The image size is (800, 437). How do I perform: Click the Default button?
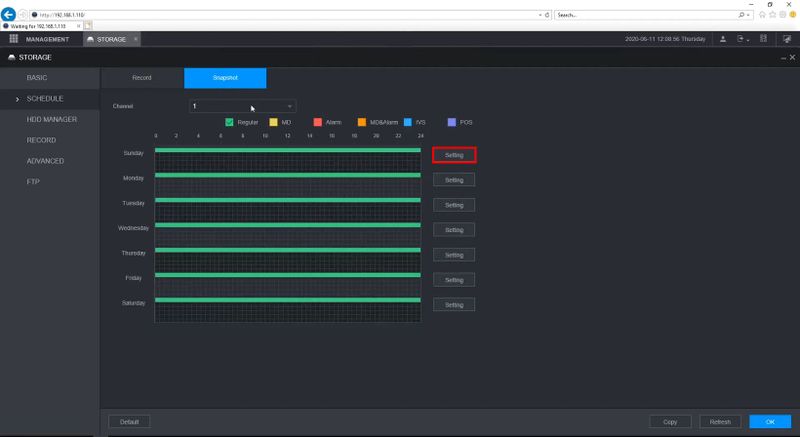coord(129,422)
